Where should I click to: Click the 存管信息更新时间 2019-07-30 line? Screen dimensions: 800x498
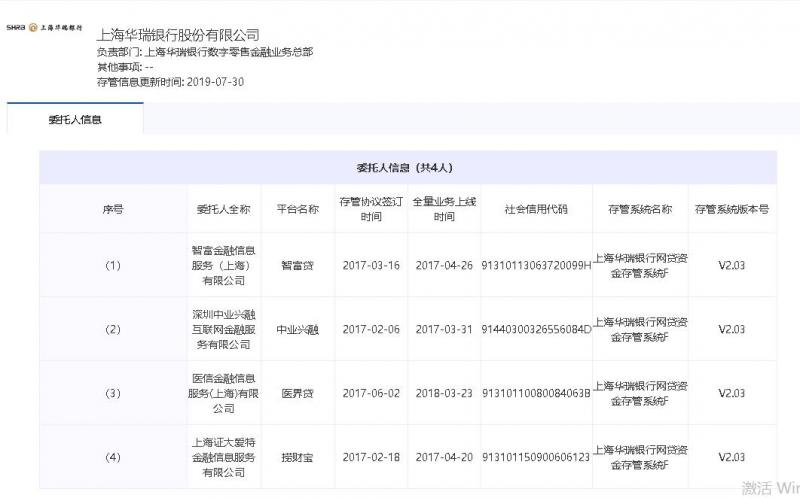point(170,82)
